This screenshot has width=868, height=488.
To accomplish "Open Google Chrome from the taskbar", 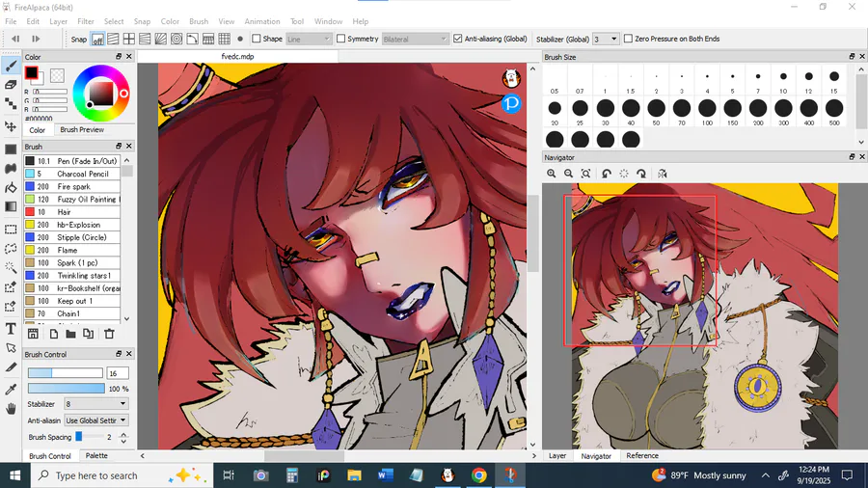I will pos(478,475).
